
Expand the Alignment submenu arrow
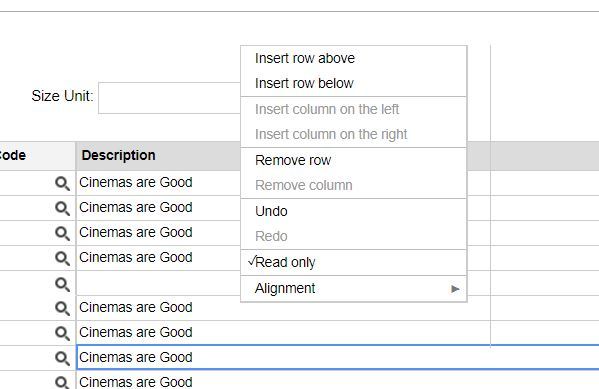point(455,289)
